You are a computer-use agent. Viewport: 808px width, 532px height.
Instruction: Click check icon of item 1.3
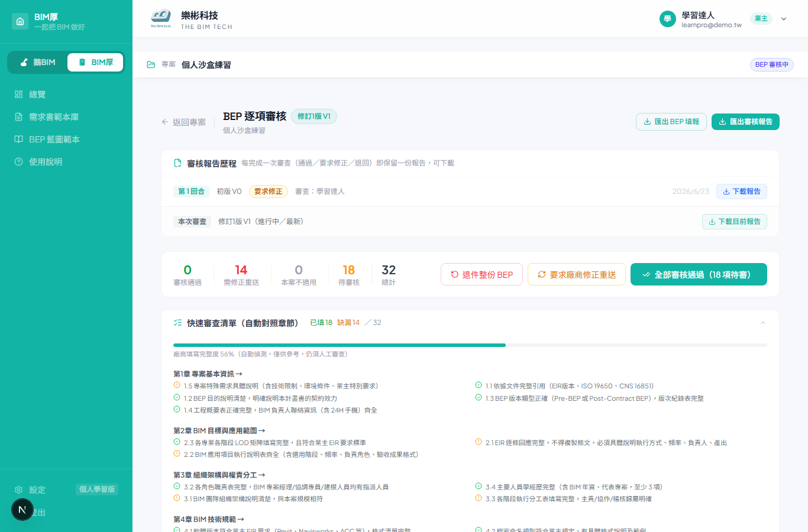[x=479, y=398]
